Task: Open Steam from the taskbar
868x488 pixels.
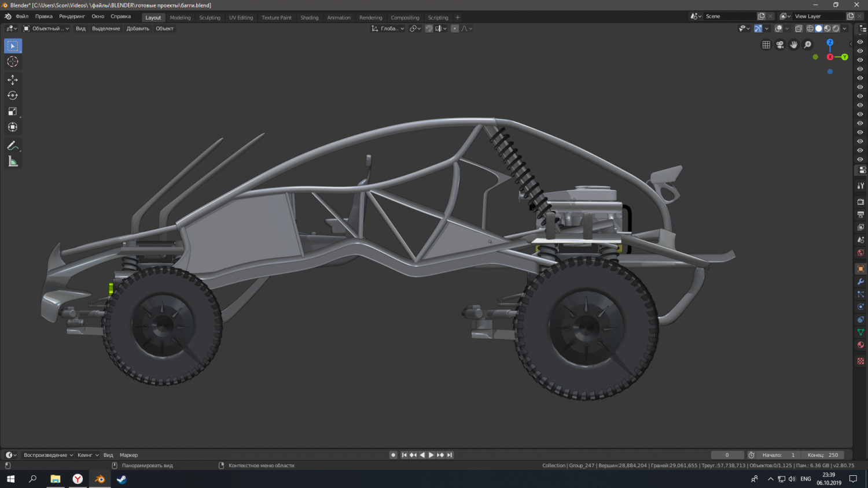Action: tap(122, 479)
